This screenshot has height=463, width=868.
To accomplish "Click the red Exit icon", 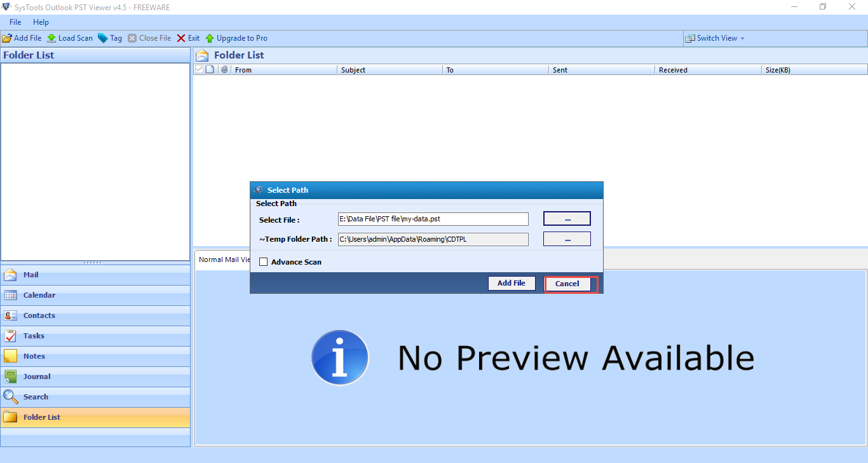I will tap(181, 38).
